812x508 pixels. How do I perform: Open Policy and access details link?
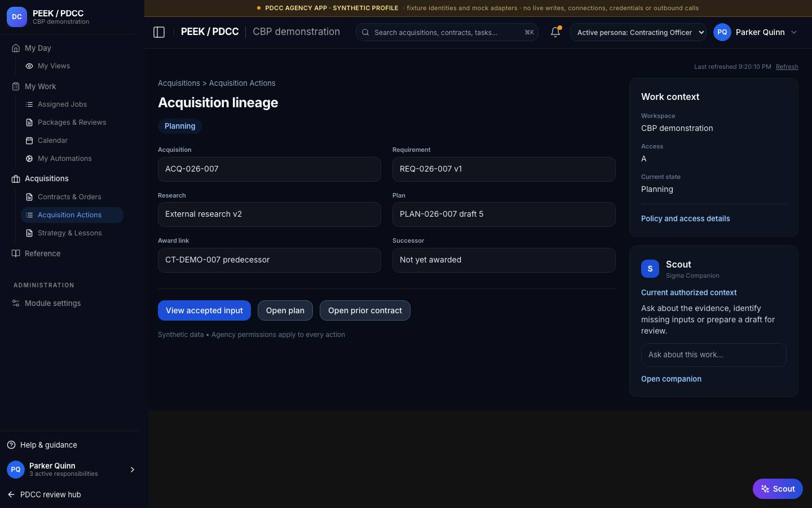[685, 218]
